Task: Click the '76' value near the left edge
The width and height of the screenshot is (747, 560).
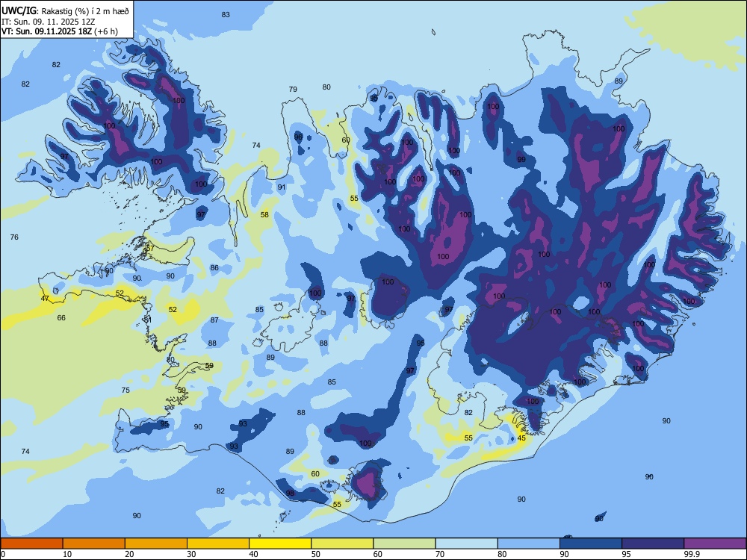Action: [x=14, y=237]
